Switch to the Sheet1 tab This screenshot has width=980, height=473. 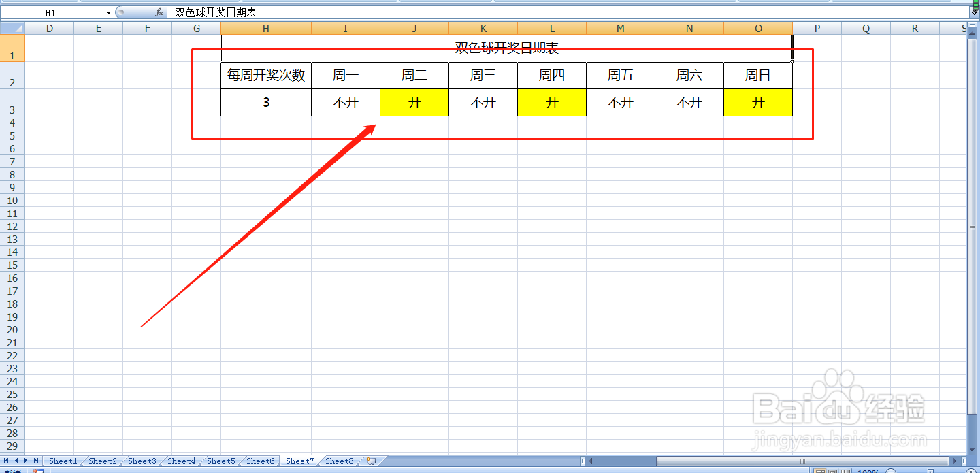[x=63, y=461]
